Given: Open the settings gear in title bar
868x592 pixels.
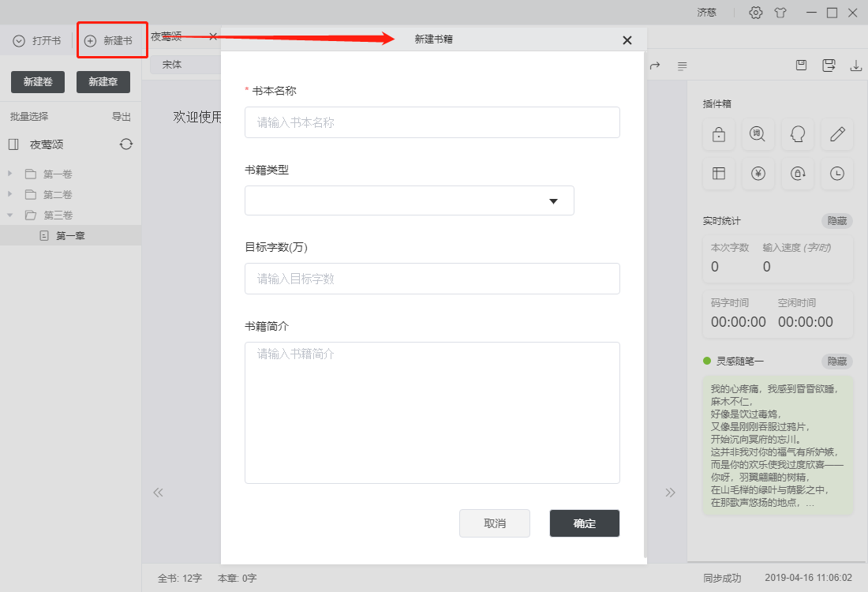Looking at the screenshot, I should (756, 12).
